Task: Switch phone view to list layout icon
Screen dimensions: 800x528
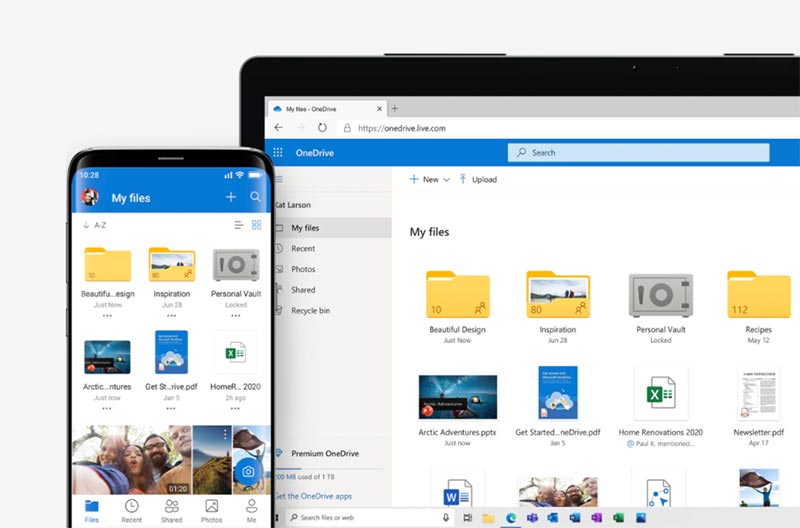Action: point(238,225)
